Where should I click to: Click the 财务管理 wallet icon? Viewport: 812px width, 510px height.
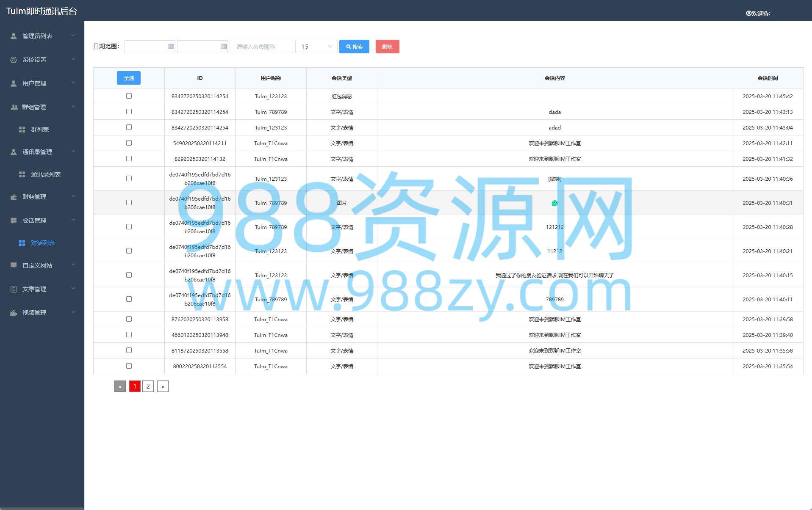point(14,197)
